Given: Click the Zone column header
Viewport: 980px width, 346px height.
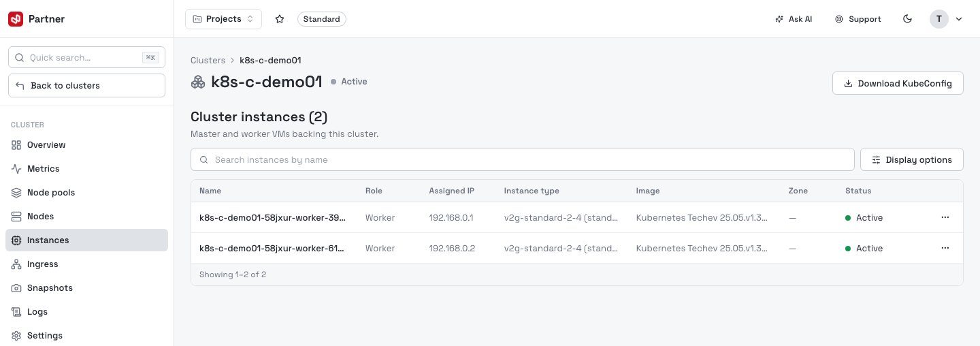Looking at the screenshot, I should point(798,191).
